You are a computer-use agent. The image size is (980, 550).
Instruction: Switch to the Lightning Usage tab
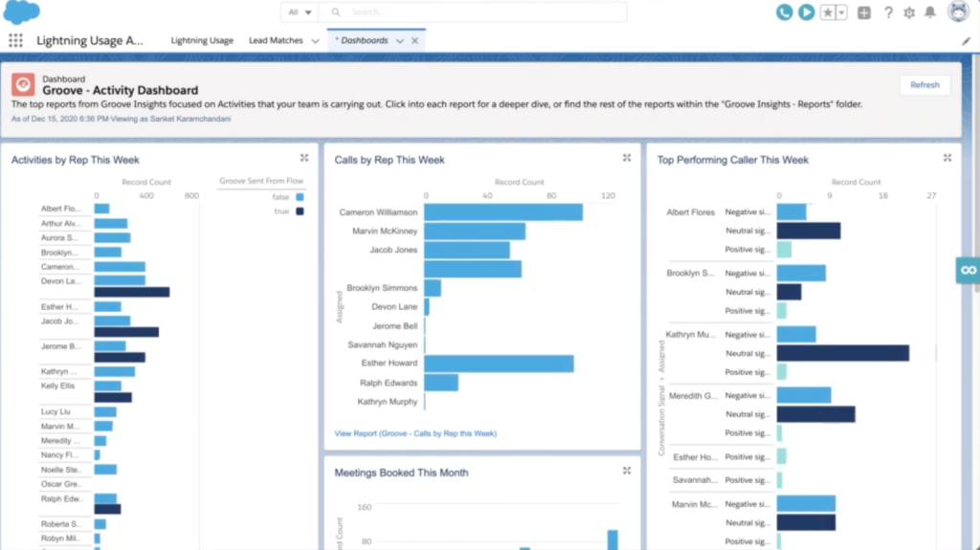coord(202,40)
